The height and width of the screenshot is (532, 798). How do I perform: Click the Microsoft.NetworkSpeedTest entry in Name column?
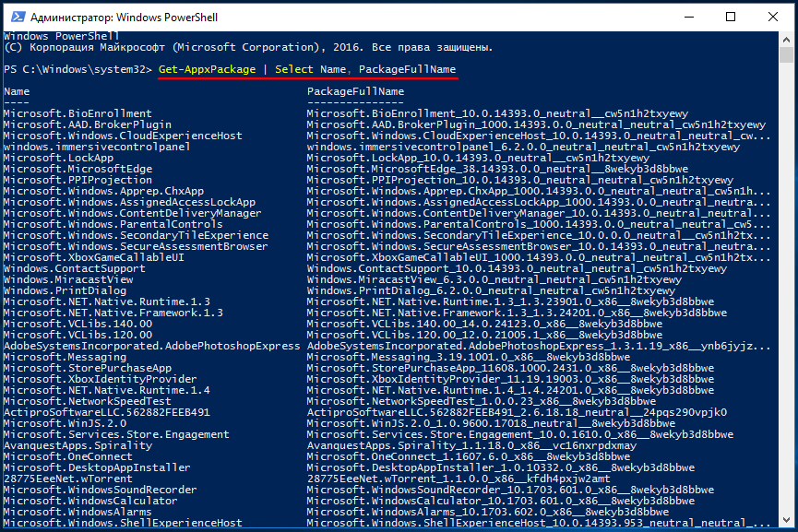(87, 401)
